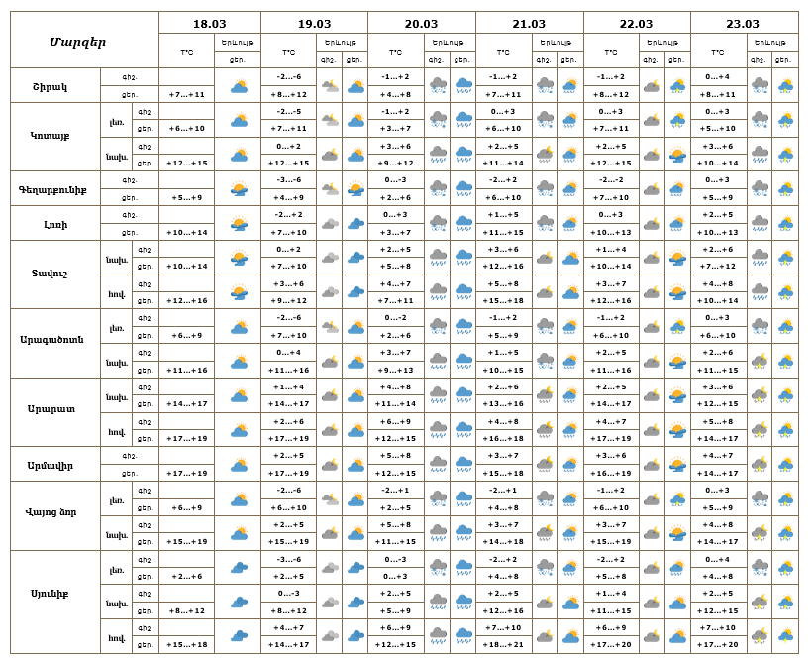
Task: Click Շիրակ's 18.03 daytime temperature +7...+11
Action: point(187,94)
